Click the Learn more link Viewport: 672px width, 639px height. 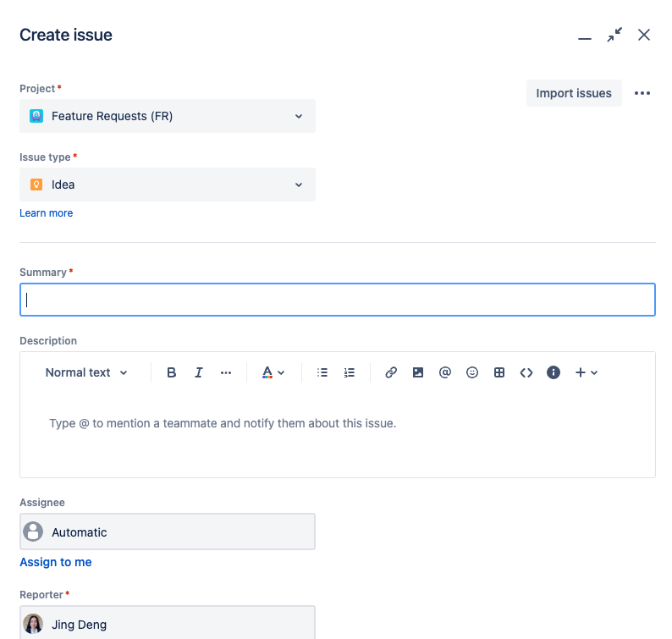point(47,213)
